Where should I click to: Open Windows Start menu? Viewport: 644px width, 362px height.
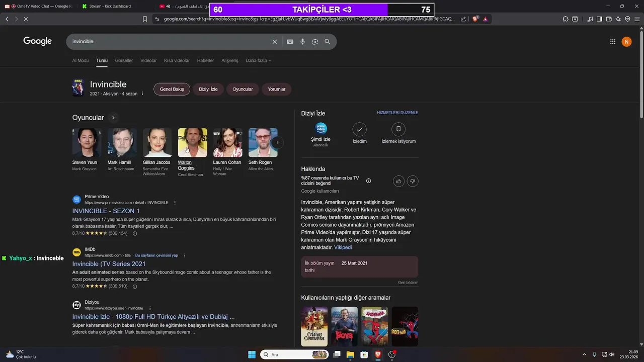pos(252,354)
